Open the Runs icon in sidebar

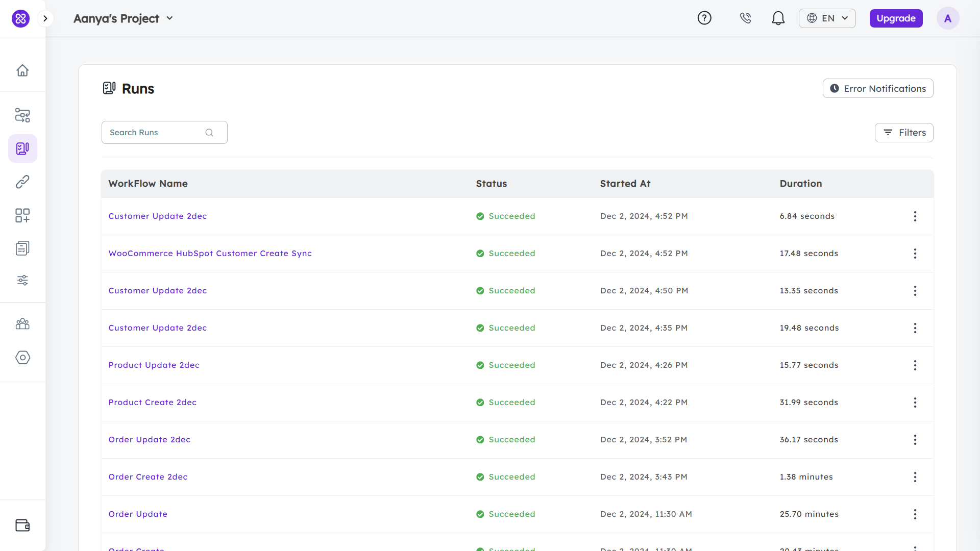tap(22, 148)
